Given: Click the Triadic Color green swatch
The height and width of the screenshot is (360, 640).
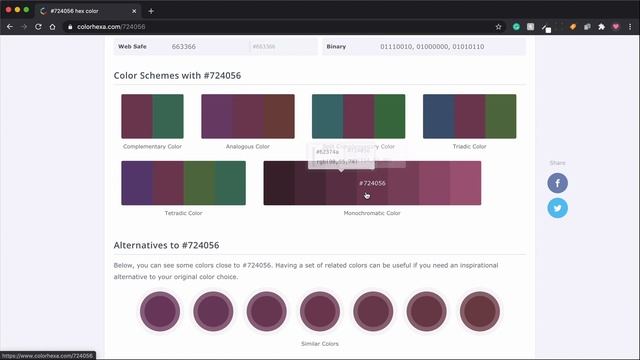Looking at the screenshot, I should coord(501,116).
